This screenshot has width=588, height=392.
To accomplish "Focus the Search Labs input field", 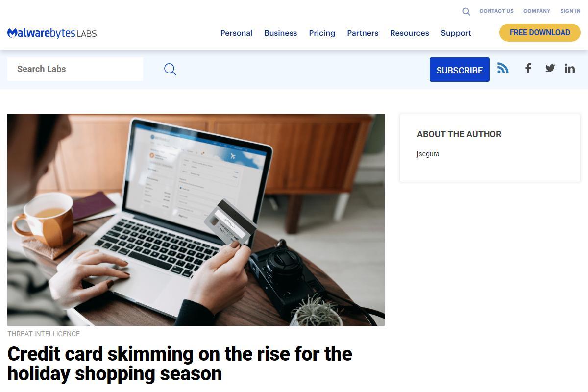I will pos(75,69).
